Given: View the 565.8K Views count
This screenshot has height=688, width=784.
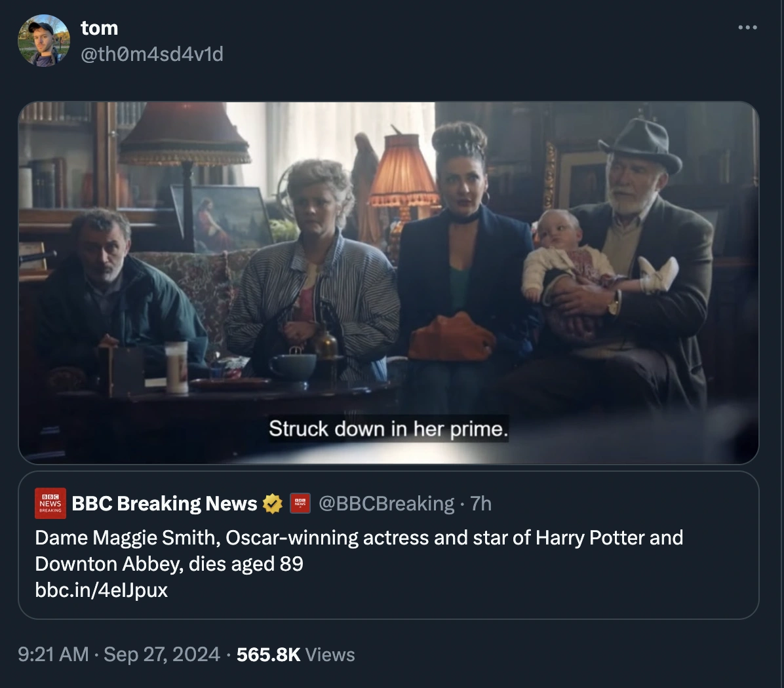Looking at the screenshot, I should coord(296,654).
